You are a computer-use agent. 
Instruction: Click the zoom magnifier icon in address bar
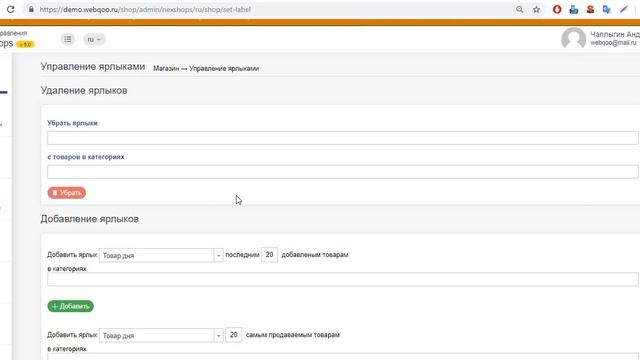point(519,9)
